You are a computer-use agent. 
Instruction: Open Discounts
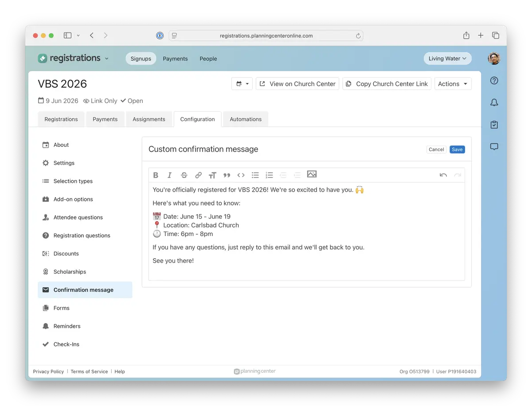[85, 254]
